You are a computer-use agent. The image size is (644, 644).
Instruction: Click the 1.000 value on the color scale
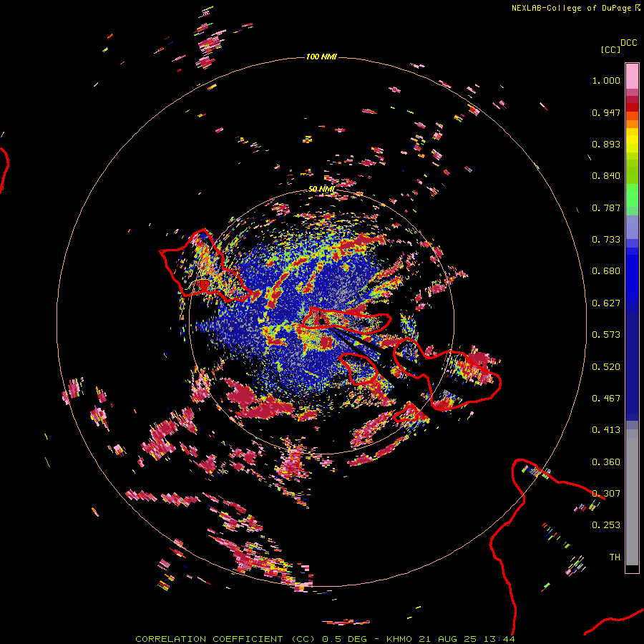[x=606, y=80]
